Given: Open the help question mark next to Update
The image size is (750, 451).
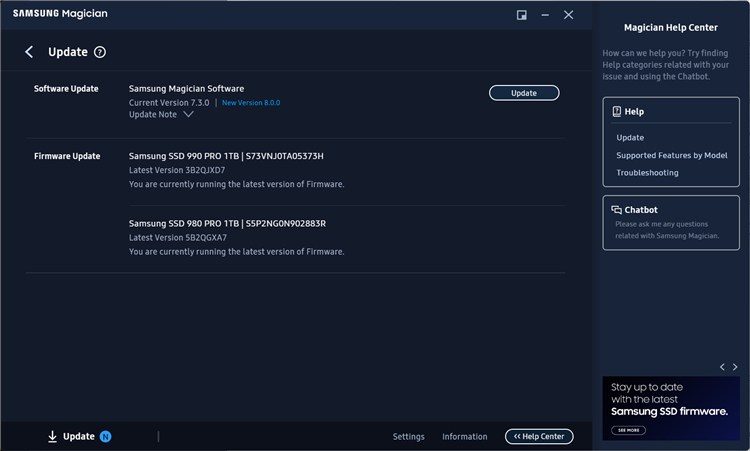Looking at the screenshot, I should [99, 52].
